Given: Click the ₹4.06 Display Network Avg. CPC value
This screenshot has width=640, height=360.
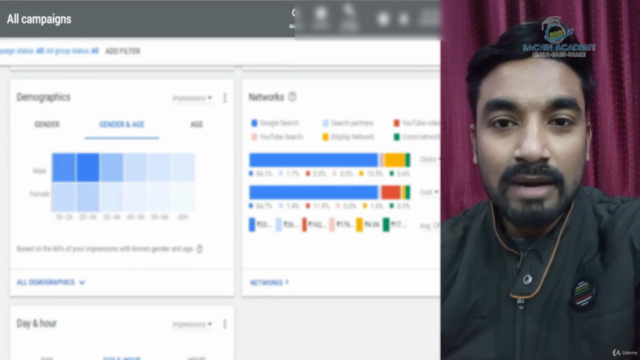Looking at the screenshot, I should coord(372,225).
